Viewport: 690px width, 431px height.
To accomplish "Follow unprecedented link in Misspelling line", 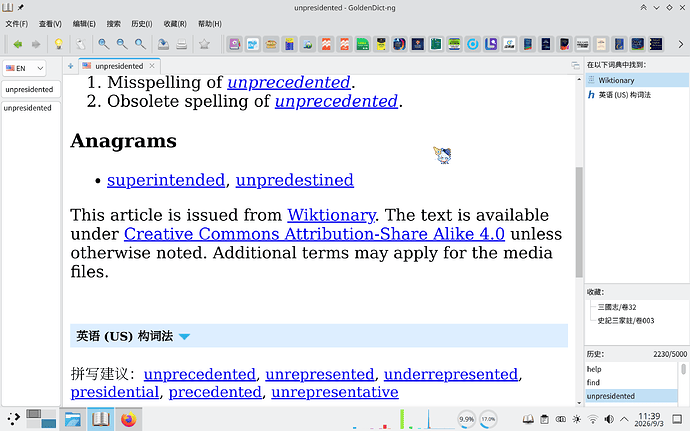I will (x=289, y=82).
